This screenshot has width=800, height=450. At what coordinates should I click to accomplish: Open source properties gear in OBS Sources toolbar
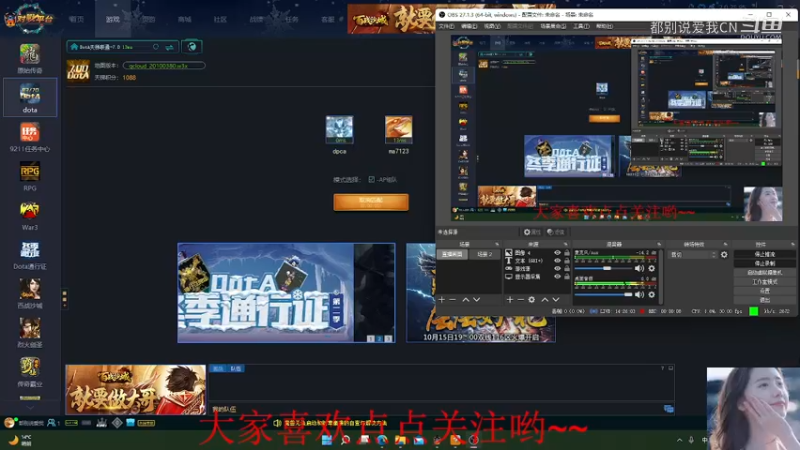click(x=532, y=299)
